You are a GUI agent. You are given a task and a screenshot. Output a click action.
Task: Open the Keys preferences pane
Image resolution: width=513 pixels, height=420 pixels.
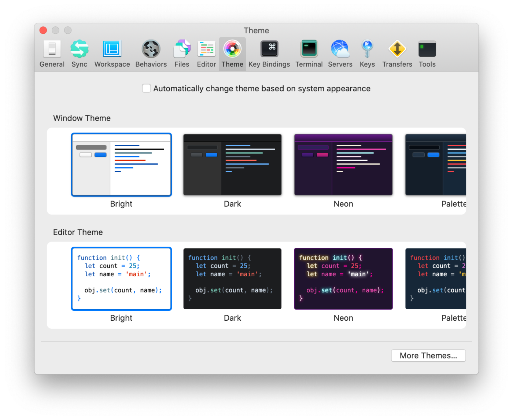[x=367, y=54]
